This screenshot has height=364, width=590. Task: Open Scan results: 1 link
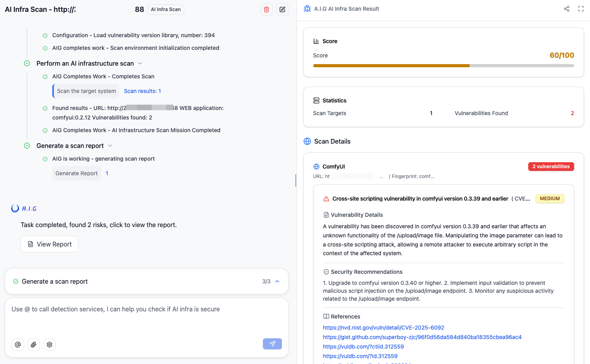(143, 91)
